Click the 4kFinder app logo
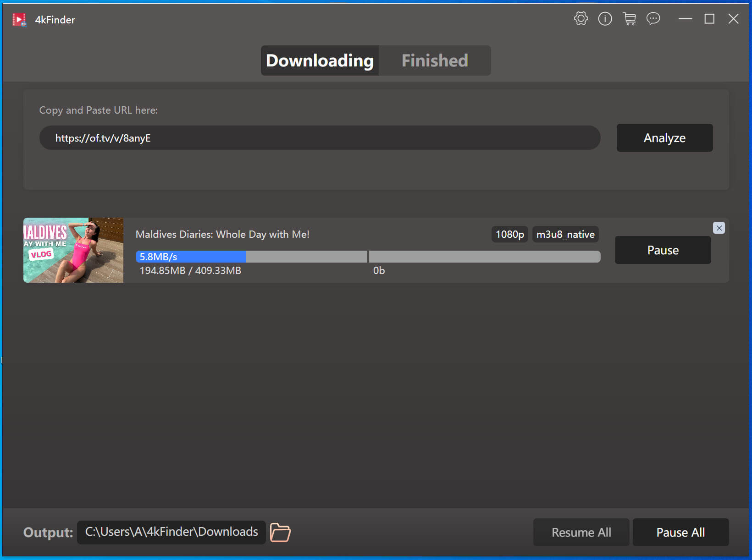752x560 pixels. pyautogui.click(x=19, y=20)
